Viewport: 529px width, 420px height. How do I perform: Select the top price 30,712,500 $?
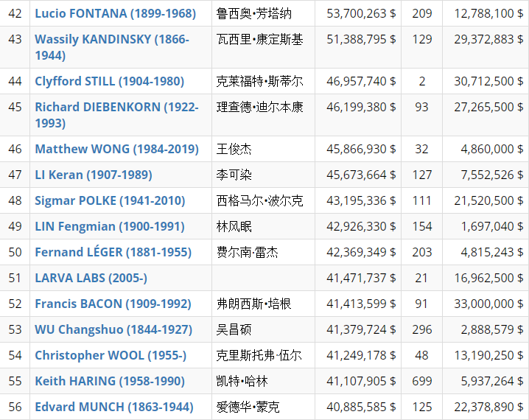[x=489, y=81]
